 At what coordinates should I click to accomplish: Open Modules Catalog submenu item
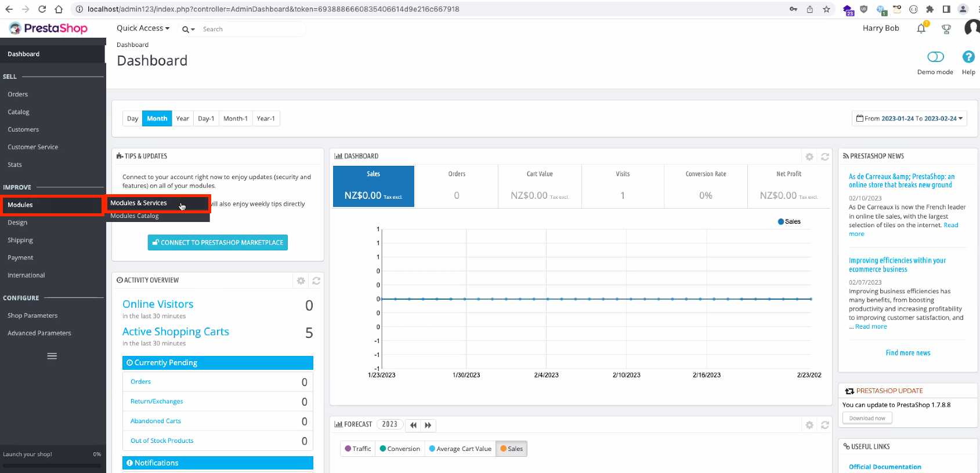(x=135, y=216)
